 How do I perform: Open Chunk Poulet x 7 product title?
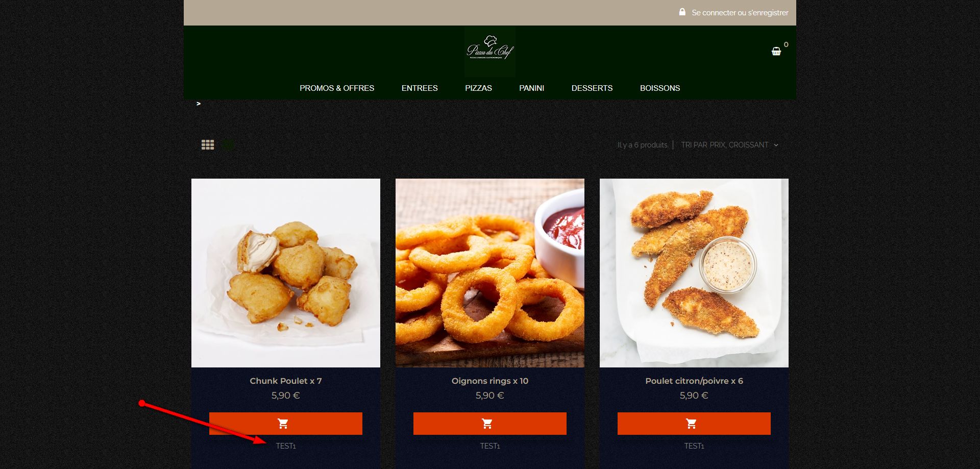[286, 381]
